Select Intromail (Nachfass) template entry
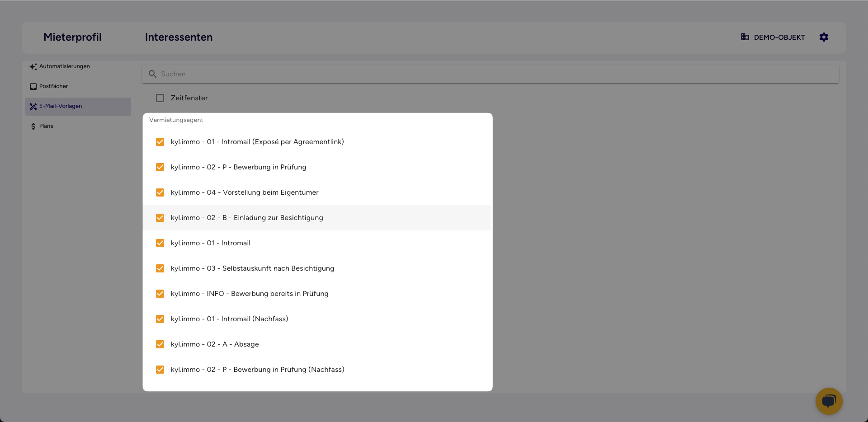The image size is (868, 422). (x=229, y=319)
